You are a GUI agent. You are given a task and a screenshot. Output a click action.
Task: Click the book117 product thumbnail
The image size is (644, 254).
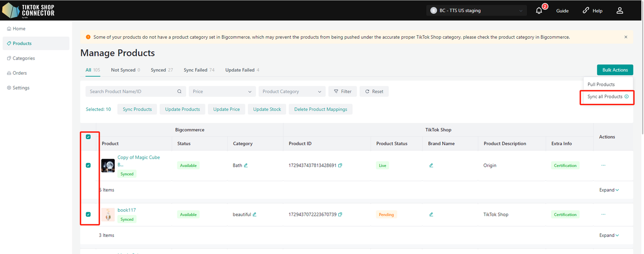(108, 215)
